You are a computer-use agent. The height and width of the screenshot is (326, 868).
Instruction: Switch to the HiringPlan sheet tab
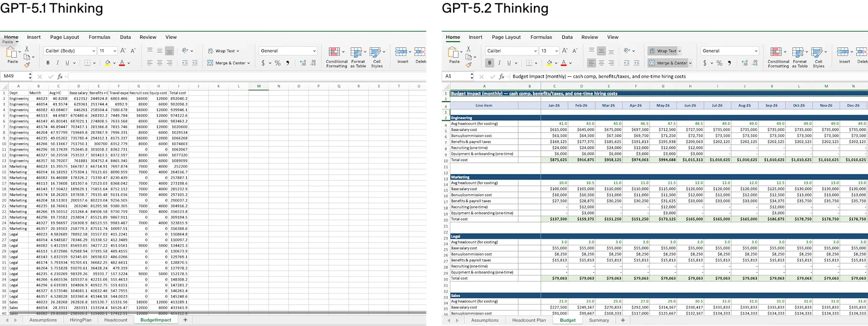[80, 320]
